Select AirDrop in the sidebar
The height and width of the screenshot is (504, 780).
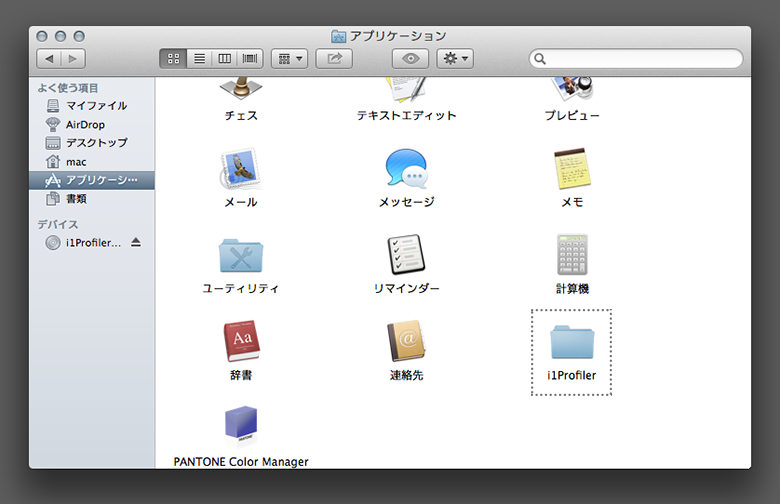85,124
